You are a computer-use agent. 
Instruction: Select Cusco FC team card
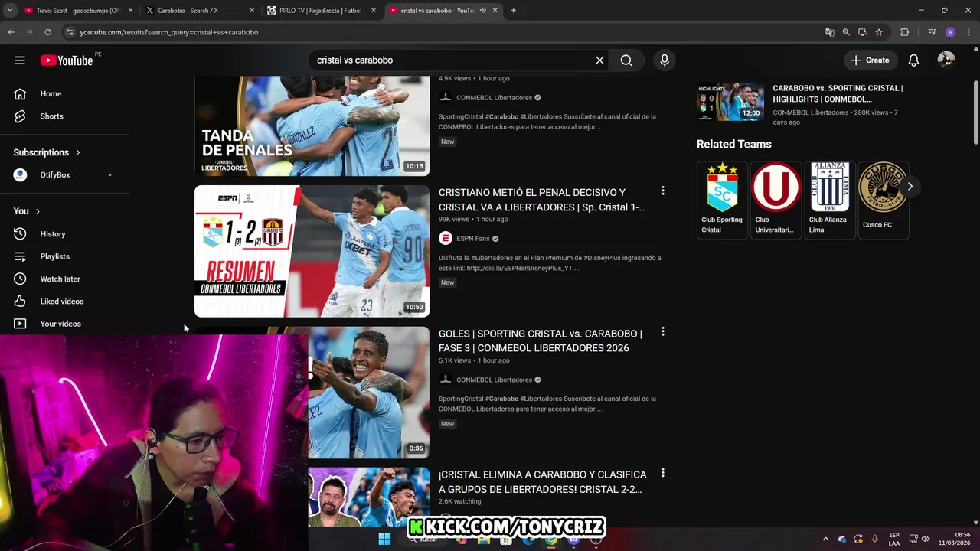883,200
